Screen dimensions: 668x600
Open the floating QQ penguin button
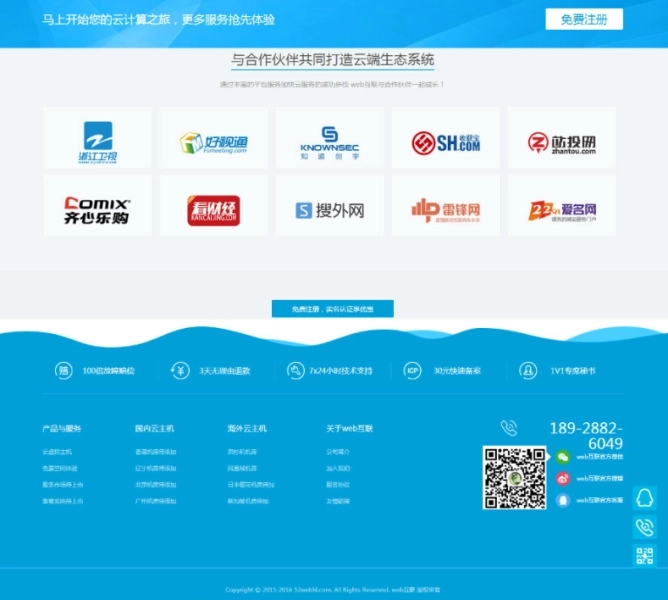645,498
